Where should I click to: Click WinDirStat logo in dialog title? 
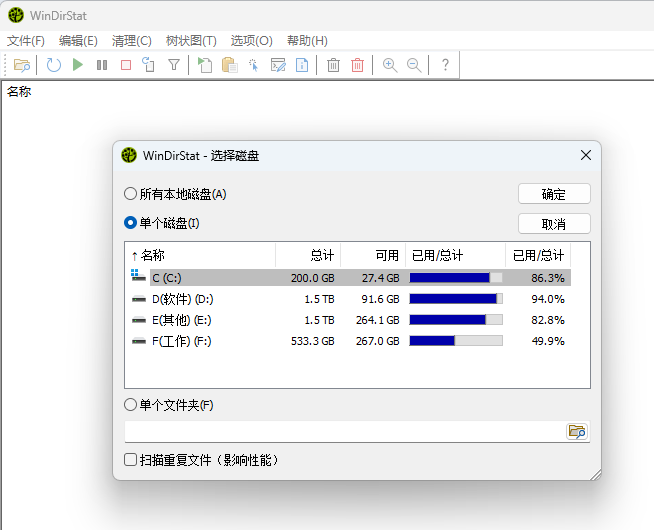(129, 155)
